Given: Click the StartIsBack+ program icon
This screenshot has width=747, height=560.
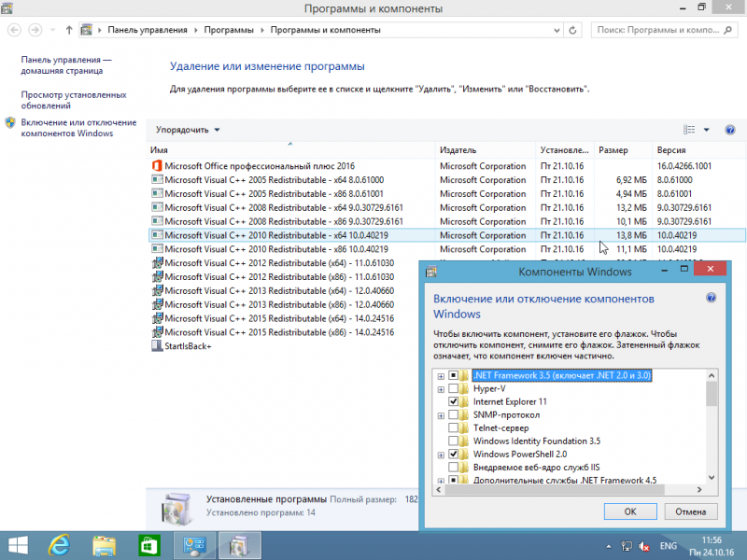Looking at the screenshot, I should (x=157, y=345).
